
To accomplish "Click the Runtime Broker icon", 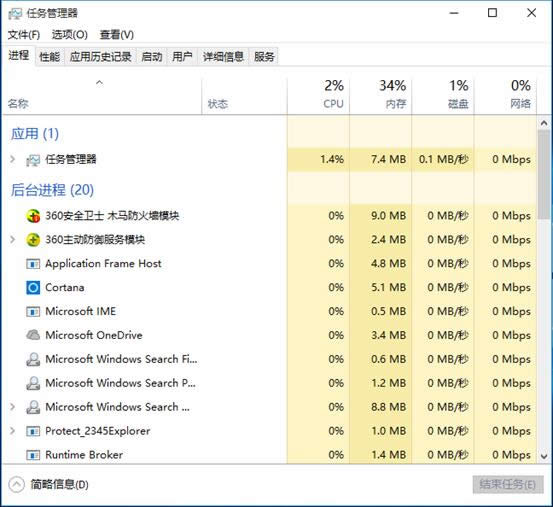I will (33, 455).
